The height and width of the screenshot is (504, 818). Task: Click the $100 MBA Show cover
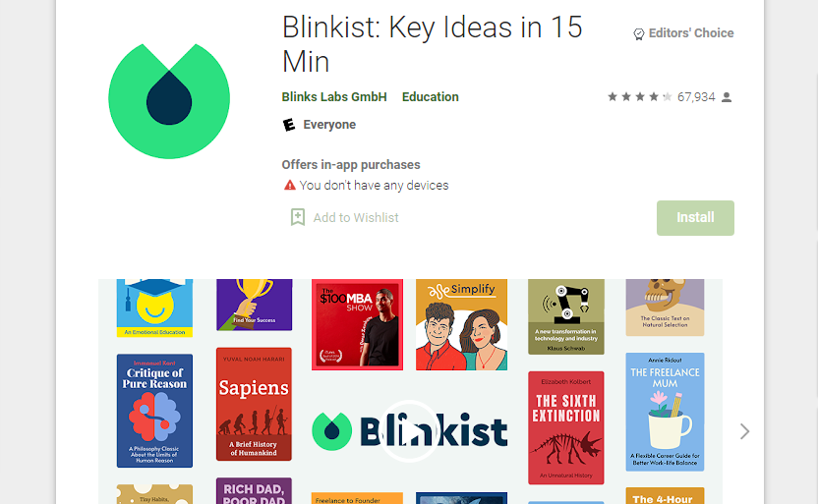pyautogui.click(x=357, y=325)
